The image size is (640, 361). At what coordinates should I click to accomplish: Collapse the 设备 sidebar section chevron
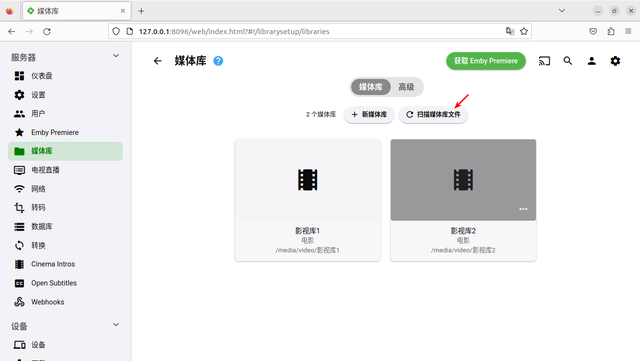point(116,325)
